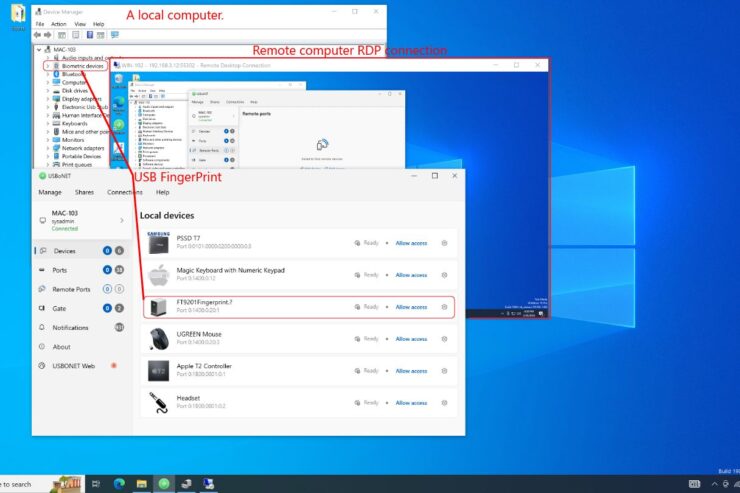
Task: Allow access to Headset
Action: (411, 403)
